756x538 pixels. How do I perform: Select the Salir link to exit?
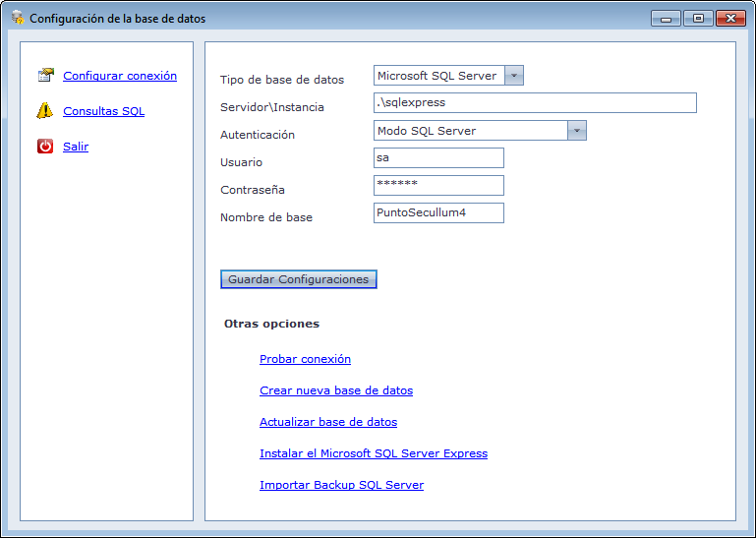pos(76,147)
